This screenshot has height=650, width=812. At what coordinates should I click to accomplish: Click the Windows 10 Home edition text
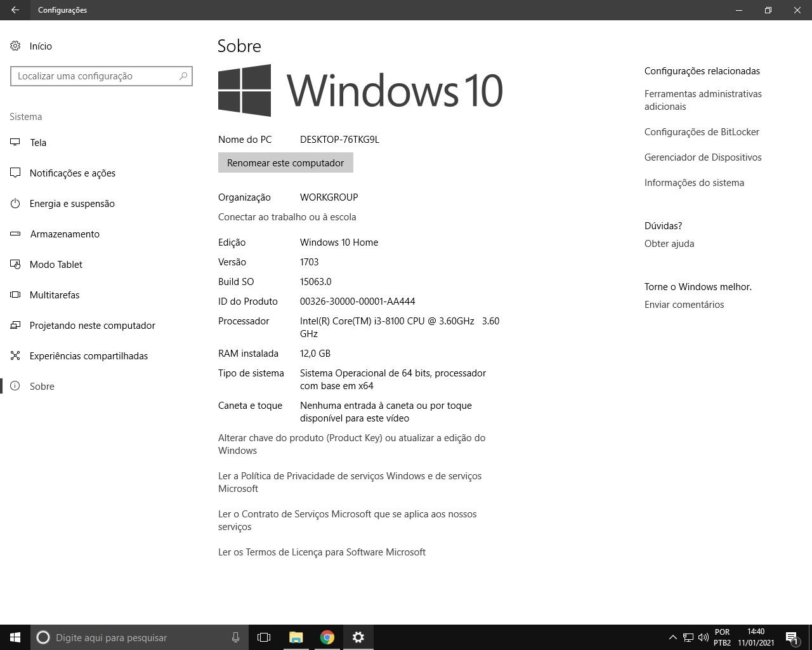tap(339, 242)
